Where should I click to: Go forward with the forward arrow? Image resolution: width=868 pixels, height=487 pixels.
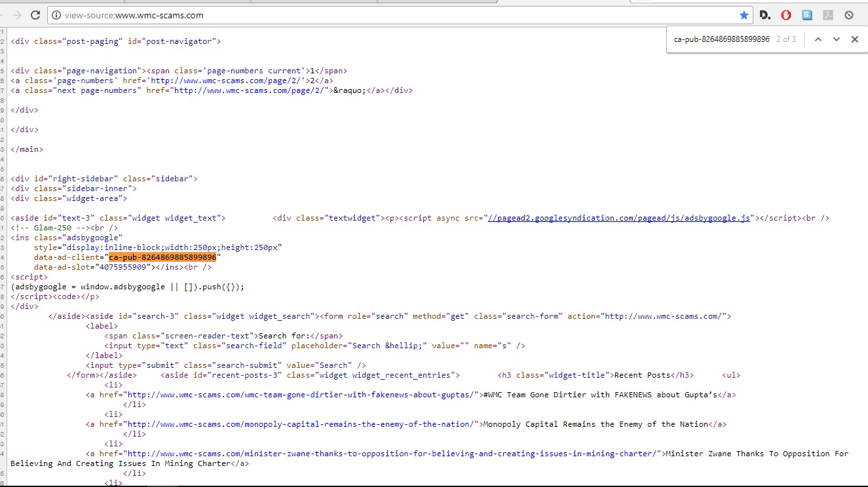click(16, 15)
